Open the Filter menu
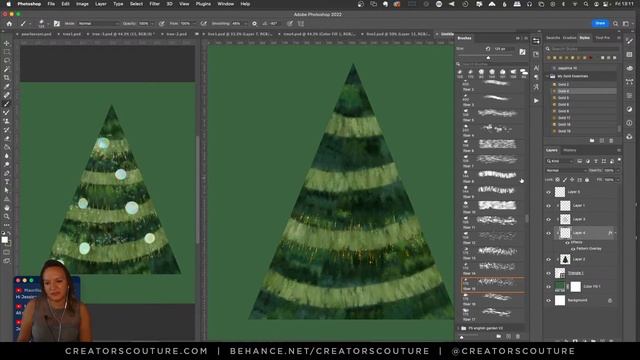This screenshot has width=640, height=360. click(154, 4)
